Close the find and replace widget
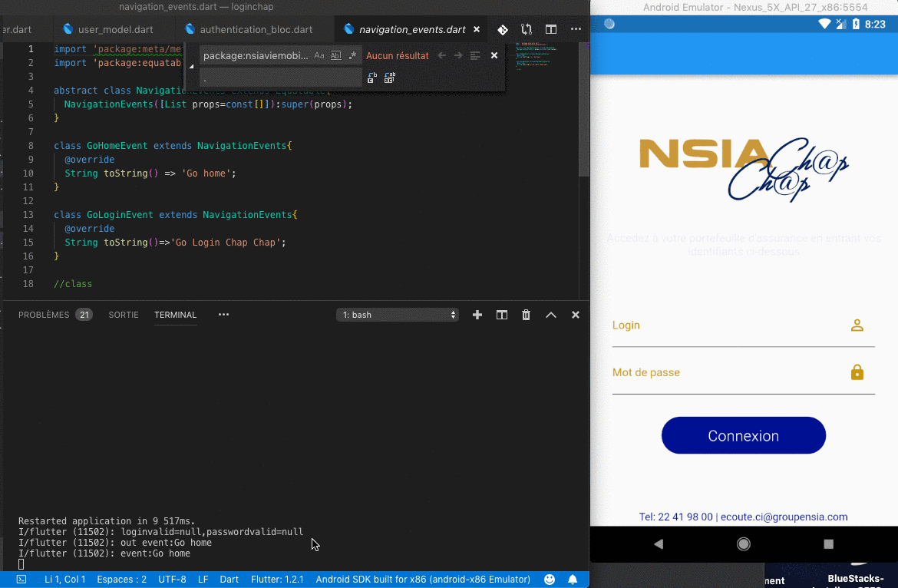898x588 pixels. (494, 55)
